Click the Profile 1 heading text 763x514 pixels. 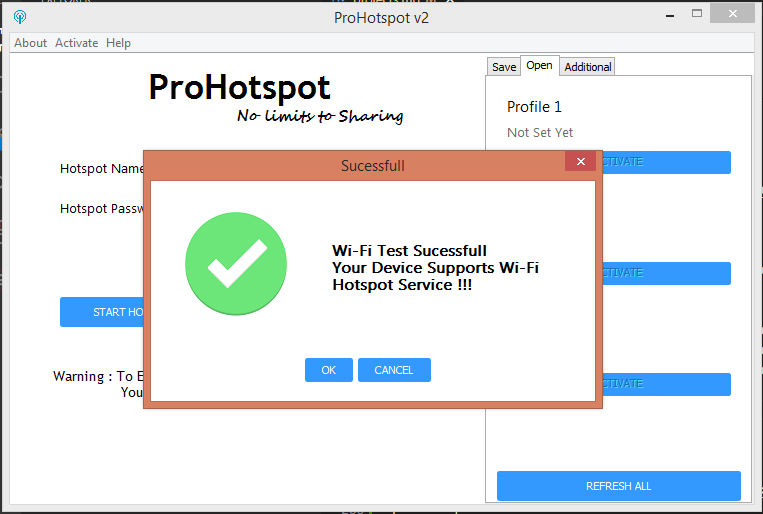click(534, 107)
